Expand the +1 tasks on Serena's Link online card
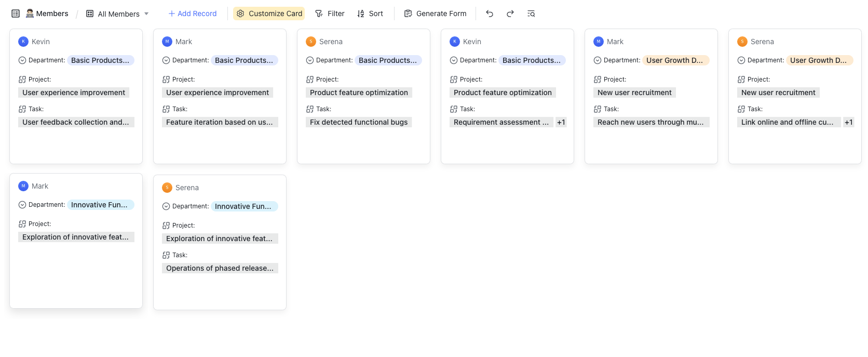 (x=848, y=122)
